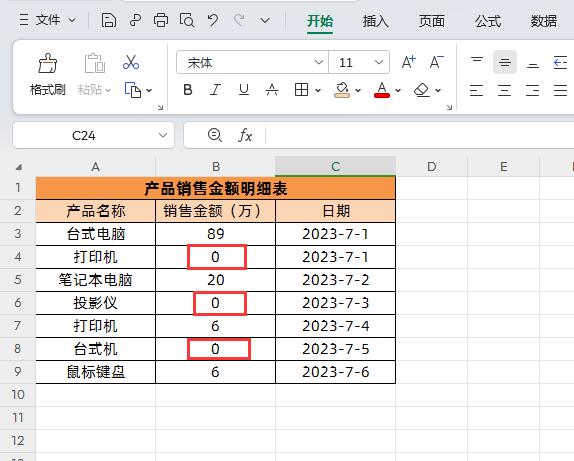Viewport: 574px width, 461px height.
Task: Increase font size with A+ icon
Action: click(408, 62)
